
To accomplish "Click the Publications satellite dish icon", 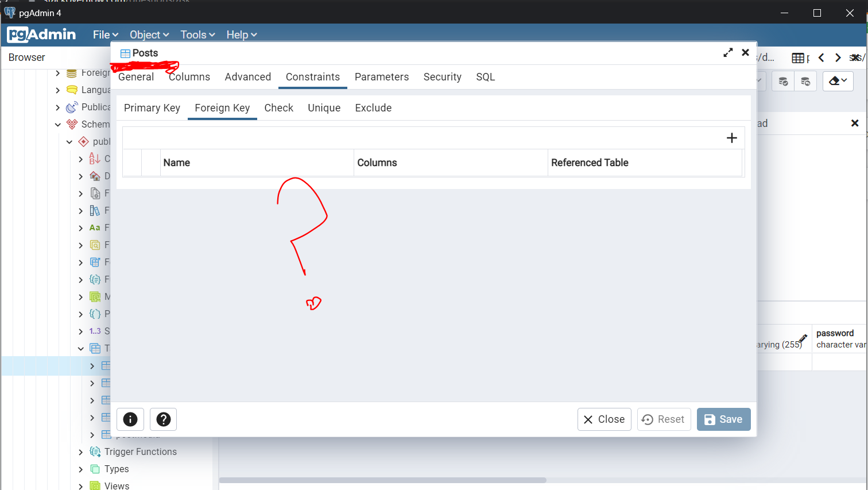I will coord(71,107).
